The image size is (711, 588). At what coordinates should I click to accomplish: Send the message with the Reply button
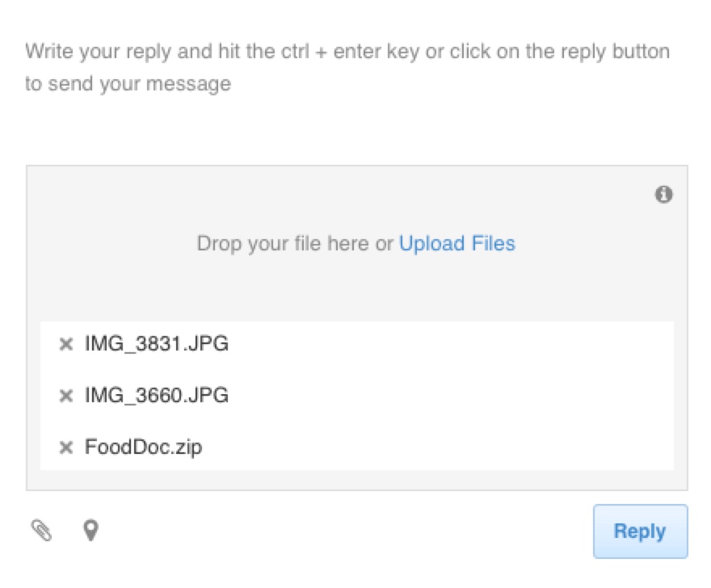[640, 531]
